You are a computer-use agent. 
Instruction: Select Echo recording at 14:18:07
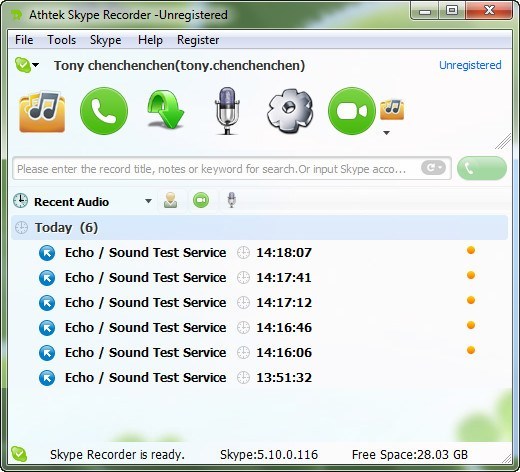tap(259, 253)
